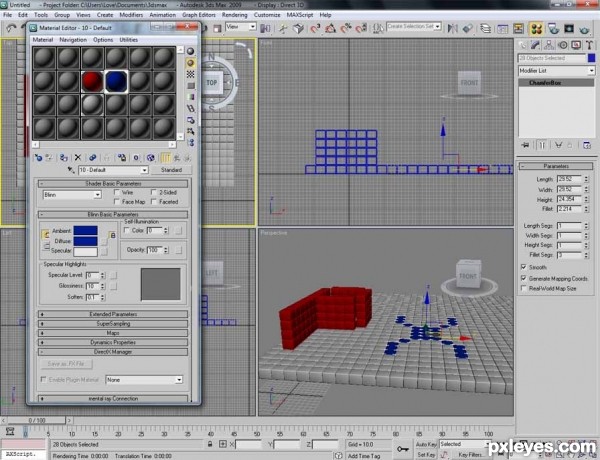Click the Auto Key button

point(426,444)
